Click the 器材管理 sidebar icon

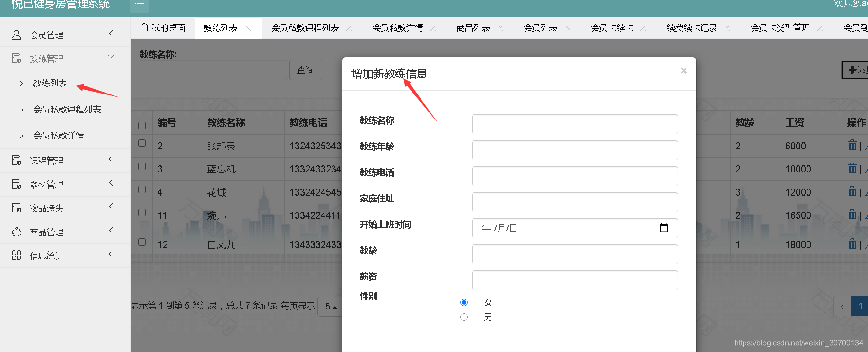click(x=17, y=184)
